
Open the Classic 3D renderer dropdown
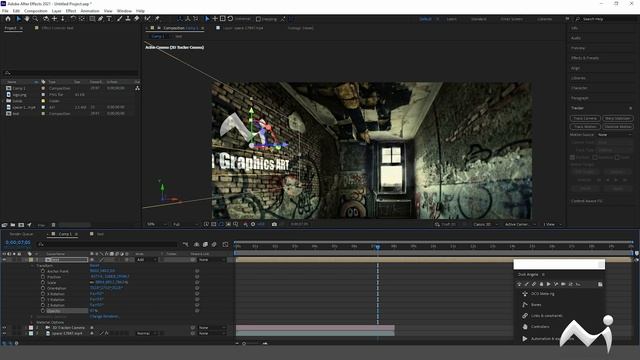(x=485, y=224)
